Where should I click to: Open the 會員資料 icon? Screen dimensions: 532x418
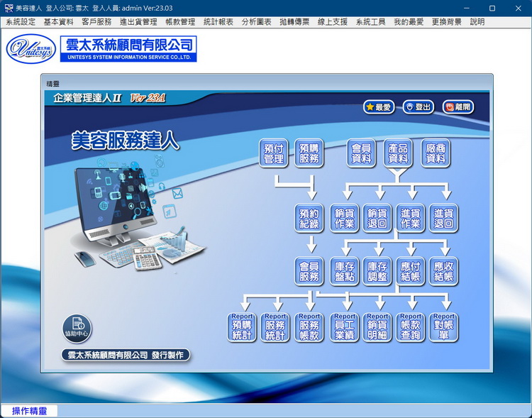[361, 153]
